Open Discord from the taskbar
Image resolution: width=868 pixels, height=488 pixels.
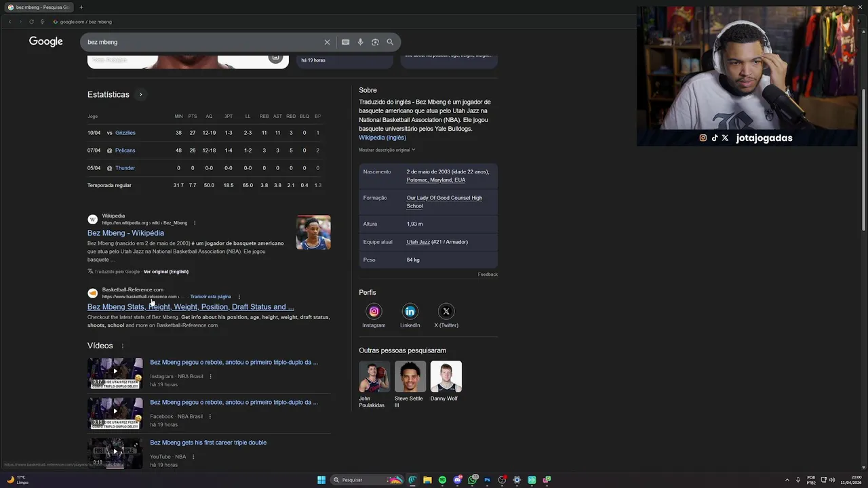tap(458, 480)
